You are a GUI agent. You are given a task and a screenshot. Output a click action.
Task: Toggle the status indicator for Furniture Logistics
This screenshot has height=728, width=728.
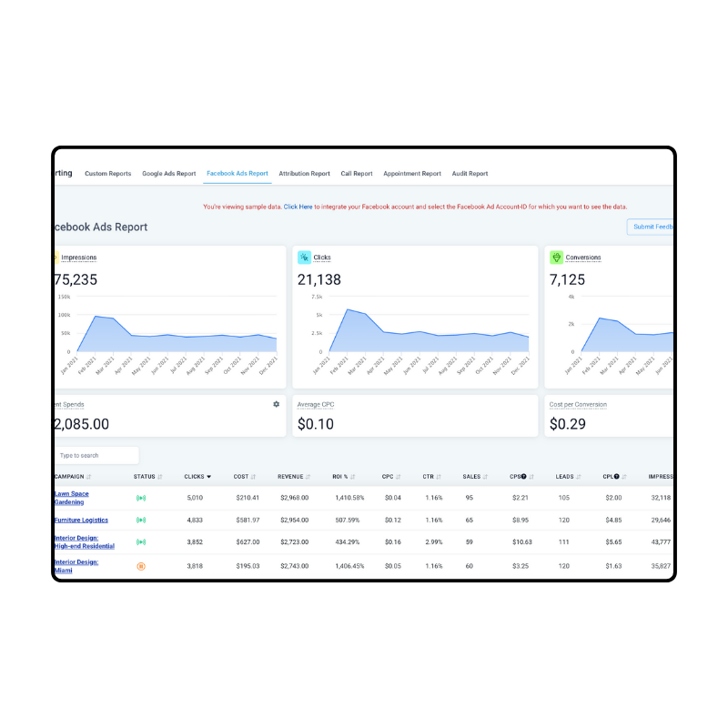point(141,521)
